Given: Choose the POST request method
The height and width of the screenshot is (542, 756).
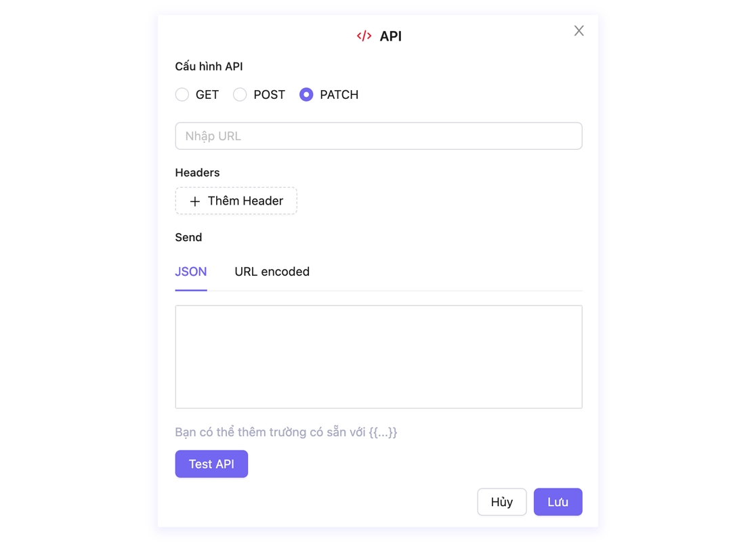Looking at the screenshot, I should click(x=240, y=95).
